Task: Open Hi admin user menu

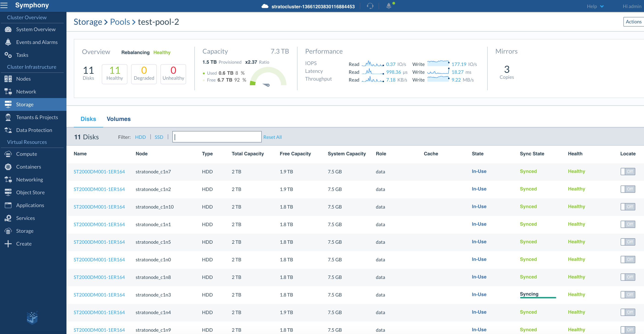Action: point(632,6)
